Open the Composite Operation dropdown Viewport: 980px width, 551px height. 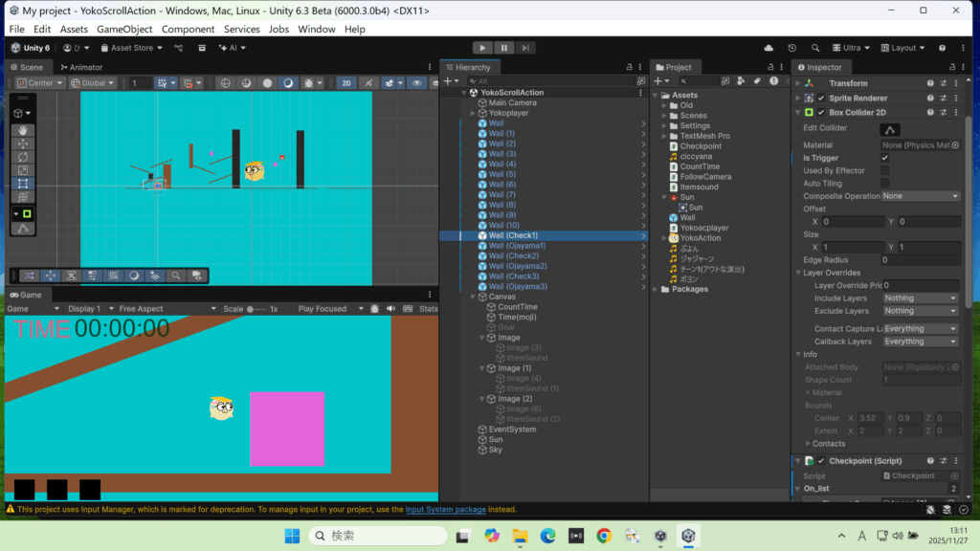[920, 196]
